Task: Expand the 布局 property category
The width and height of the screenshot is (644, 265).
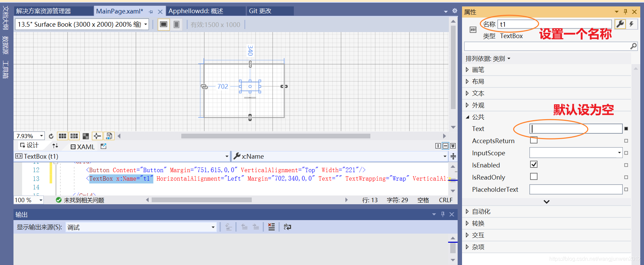Action: tap(467, 81)
